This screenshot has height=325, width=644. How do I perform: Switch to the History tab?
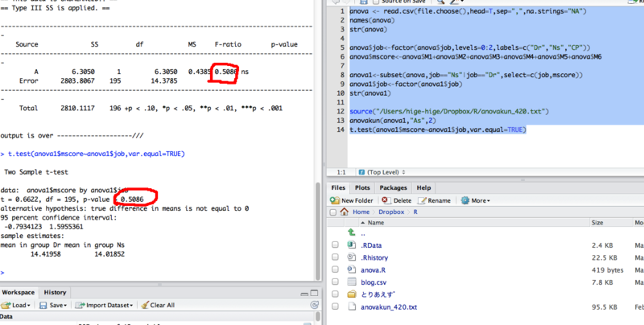55,293
